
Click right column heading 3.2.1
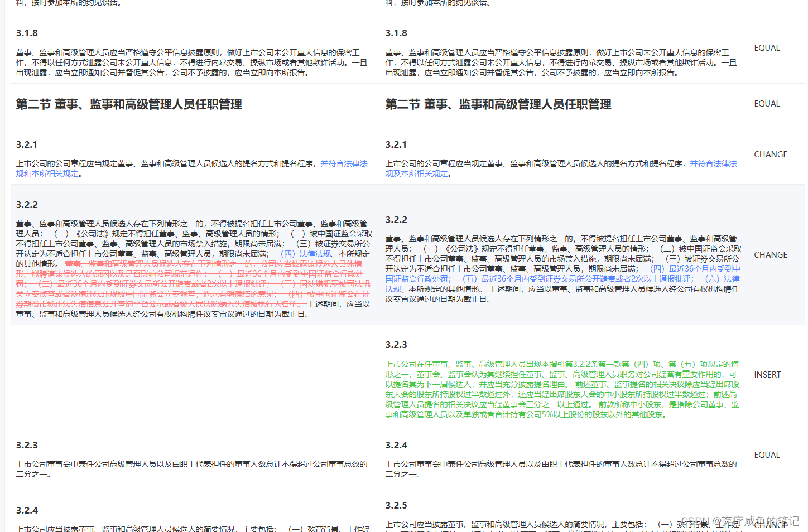396,145
